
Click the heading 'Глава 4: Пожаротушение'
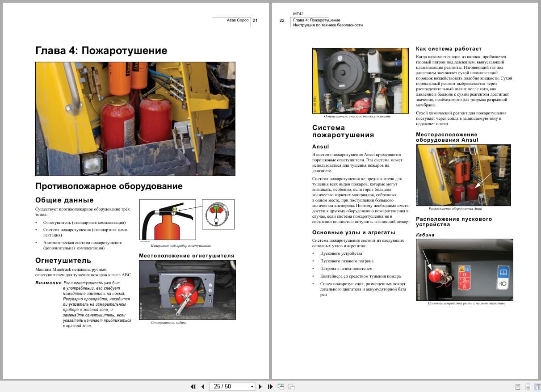pyautogui.click(x=101, y=51)
